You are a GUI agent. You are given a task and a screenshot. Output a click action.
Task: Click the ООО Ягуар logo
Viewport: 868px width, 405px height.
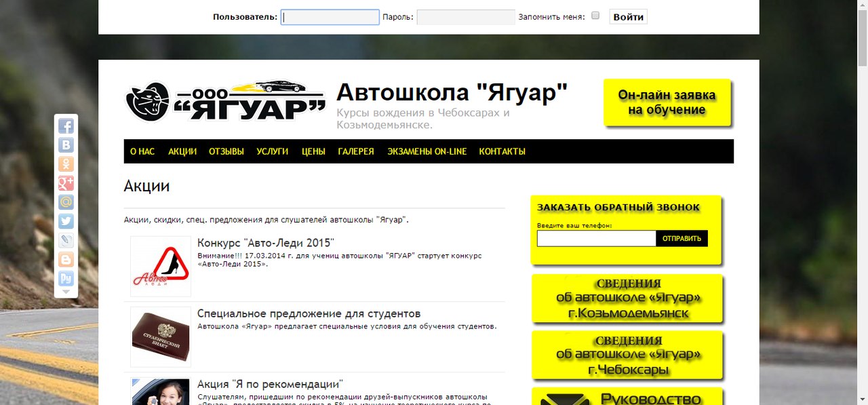pos(226,101)
